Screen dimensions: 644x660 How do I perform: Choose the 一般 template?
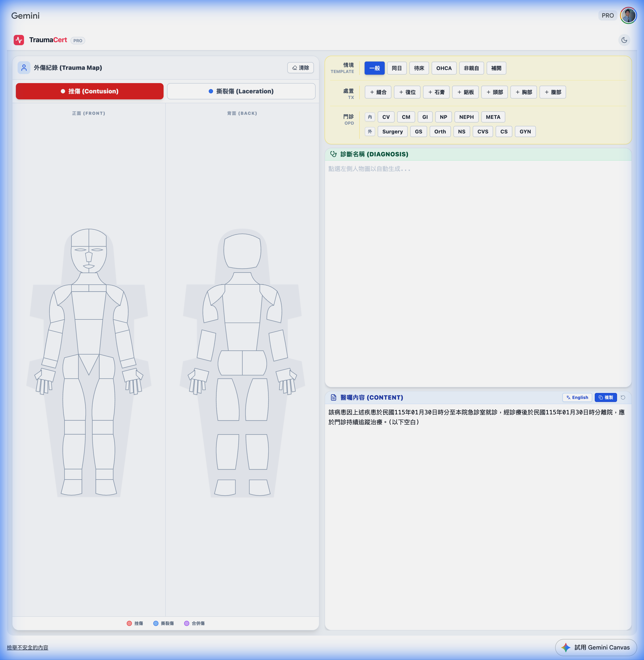click(x=374, y=68)
